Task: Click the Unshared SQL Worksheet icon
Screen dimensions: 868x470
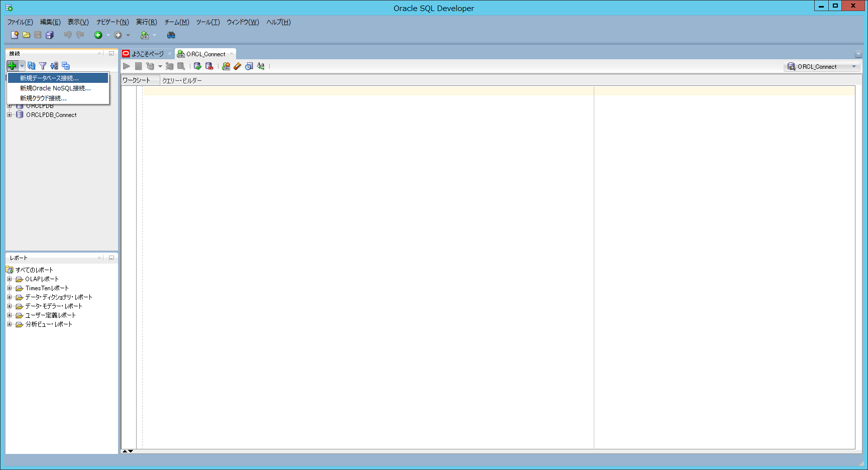Action: coord(226,66)
